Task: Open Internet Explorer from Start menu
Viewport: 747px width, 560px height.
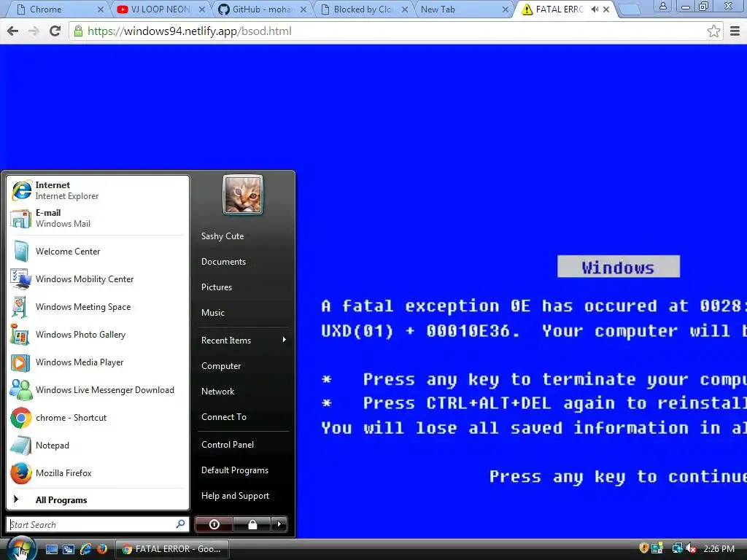Action: click(97, 190)
